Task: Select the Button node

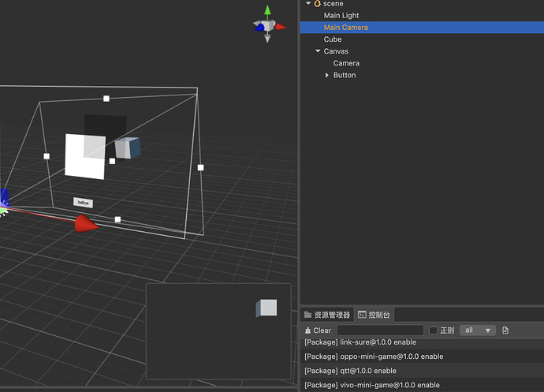Action: point(345,75)
